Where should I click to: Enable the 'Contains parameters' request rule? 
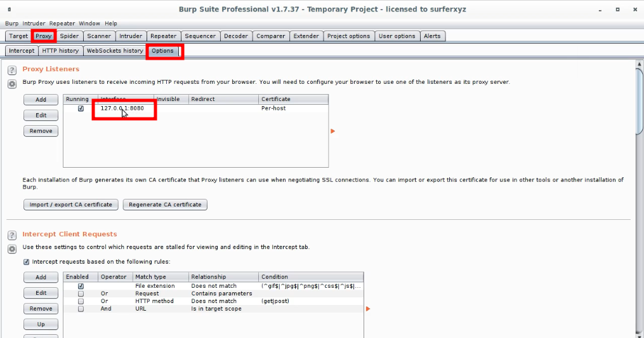(81, 294)
